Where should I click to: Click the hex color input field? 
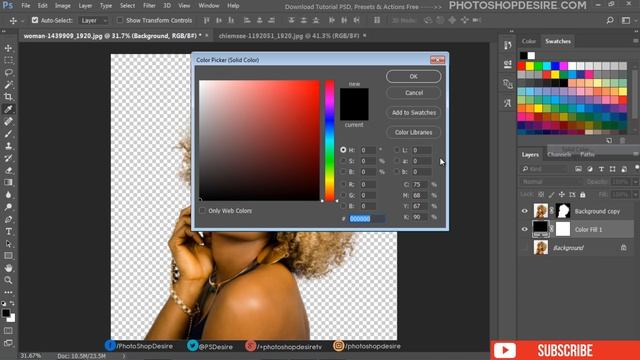click(x=367, y=219)
